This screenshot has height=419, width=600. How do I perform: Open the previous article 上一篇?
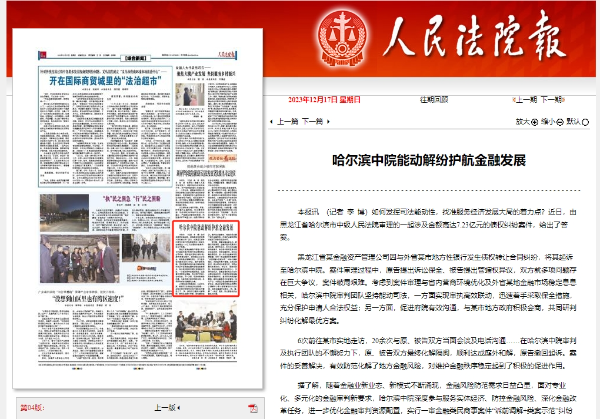(x=289, y=121)
